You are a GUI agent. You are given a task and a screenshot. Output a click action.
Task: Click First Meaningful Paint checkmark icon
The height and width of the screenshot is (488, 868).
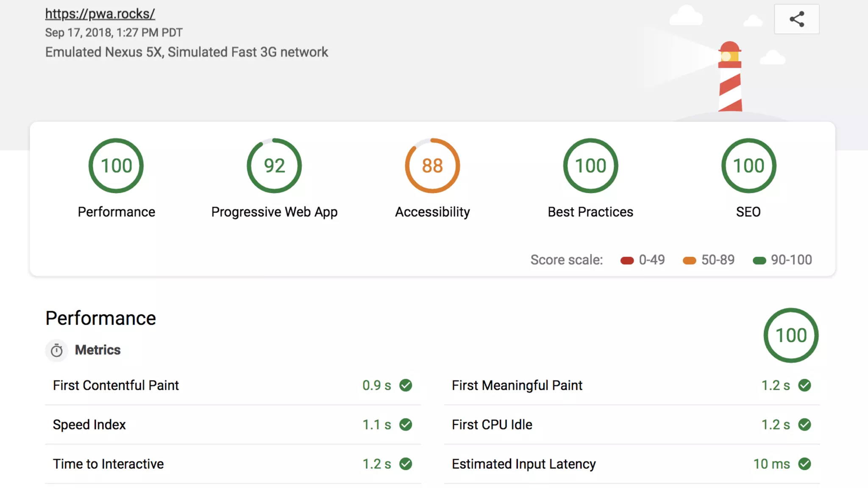pyautogui.click(x=804, y=385)
